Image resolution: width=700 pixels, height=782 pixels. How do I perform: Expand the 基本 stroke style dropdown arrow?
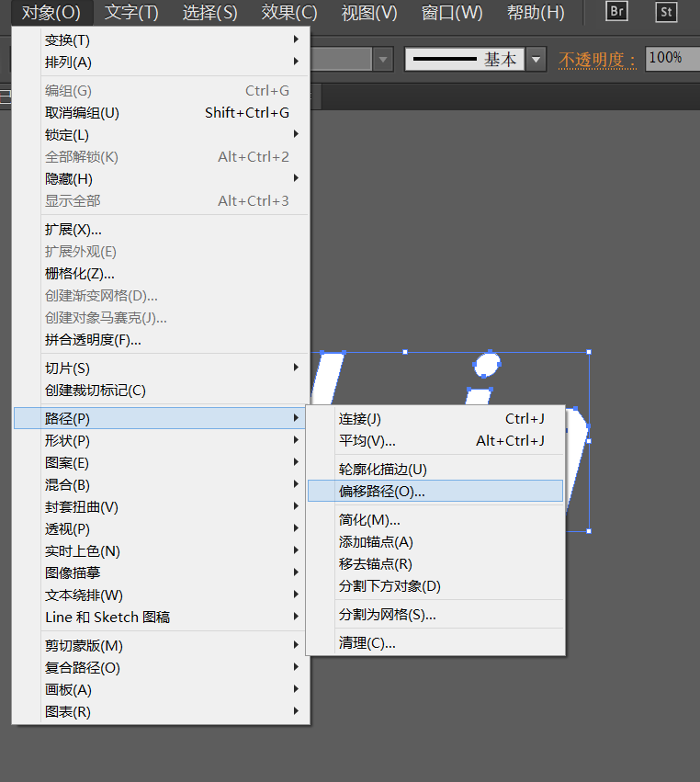(536, 60)
